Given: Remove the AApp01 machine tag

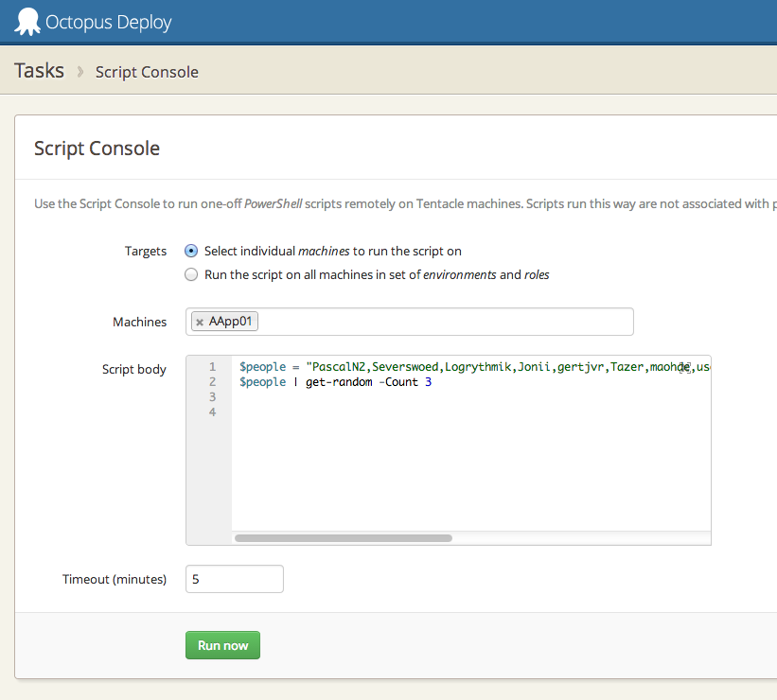Looking at the screenshot, I should coord(200,323).
